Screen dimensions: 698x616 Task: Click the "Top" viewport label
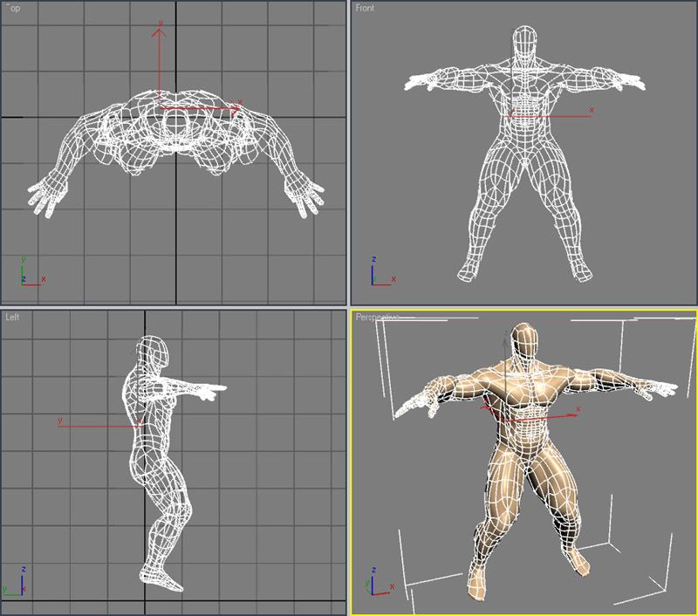(13, 8)
